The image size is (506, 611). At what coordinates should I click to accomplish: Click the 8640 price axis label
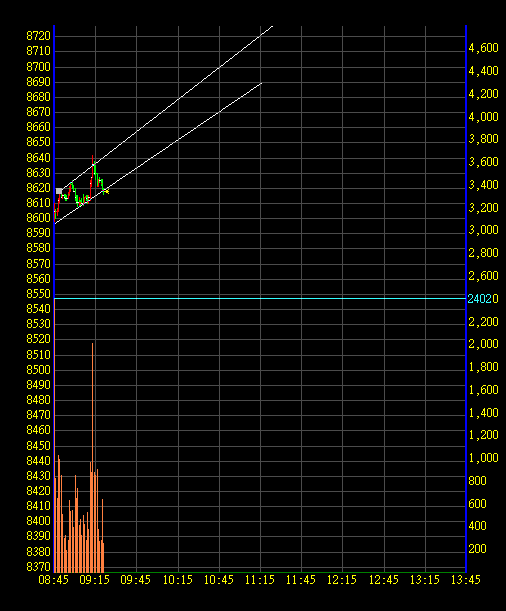click(x=39, y=157)
